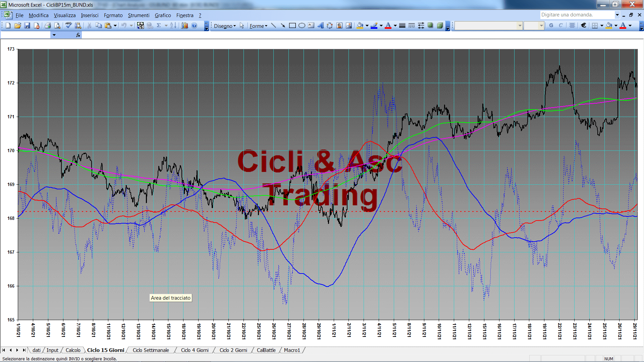Open the Line Style options

tap(402, 25)
